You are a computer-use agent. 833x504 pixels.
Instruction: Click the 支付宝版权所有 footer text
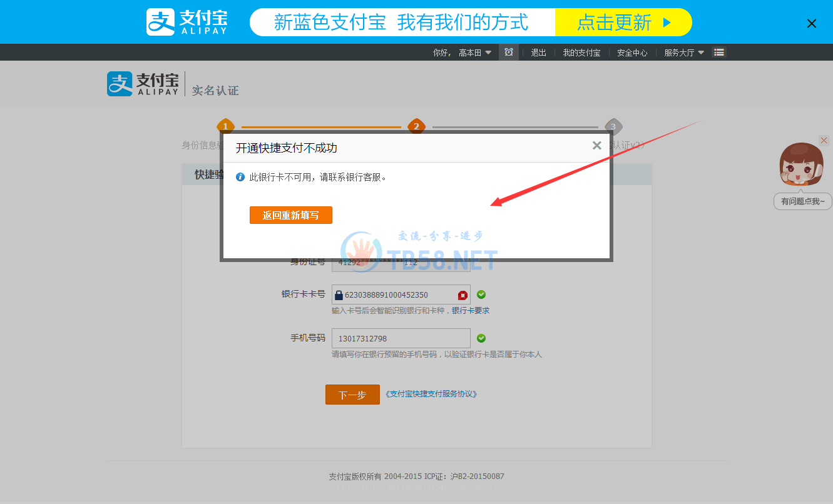click(416, 476)
